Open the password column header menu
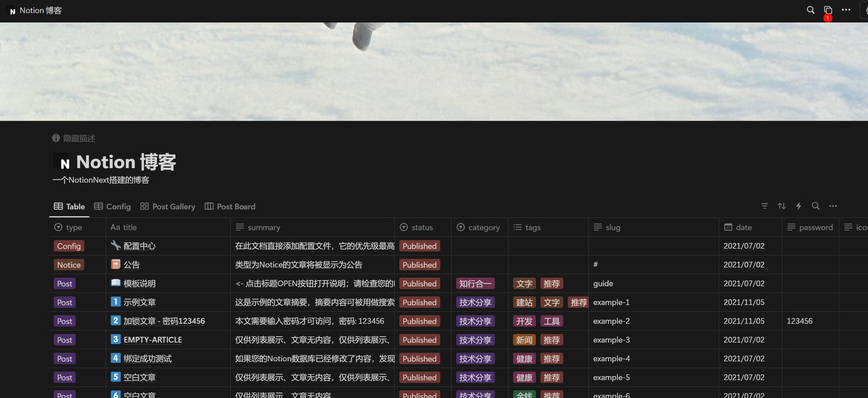The image size is (868, 398). (x=811, y=227)
